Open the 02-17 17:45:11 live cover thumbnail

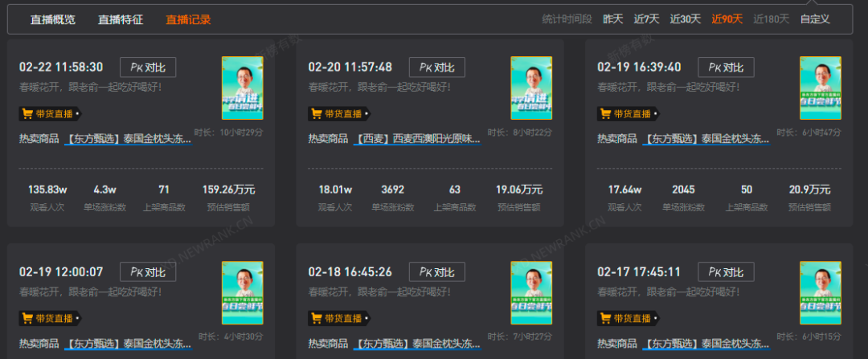821,292
